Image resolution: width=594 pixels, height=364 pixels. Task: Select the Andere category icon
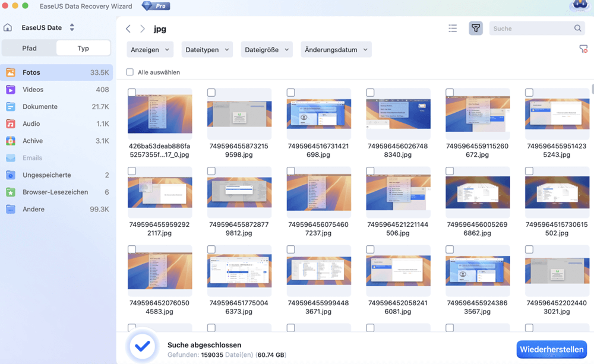[11, 209]
